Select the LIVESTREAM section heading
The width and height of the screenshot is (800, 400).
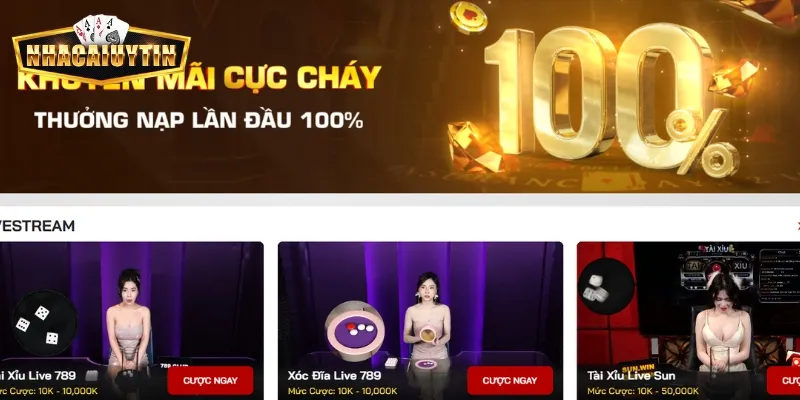37,226
